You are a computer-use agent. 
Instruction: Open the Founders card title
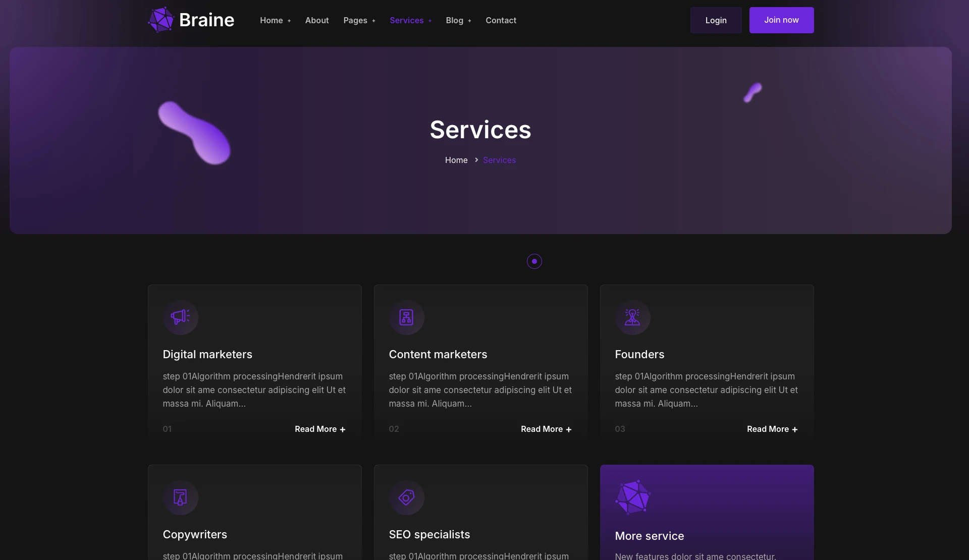(639, 354)
